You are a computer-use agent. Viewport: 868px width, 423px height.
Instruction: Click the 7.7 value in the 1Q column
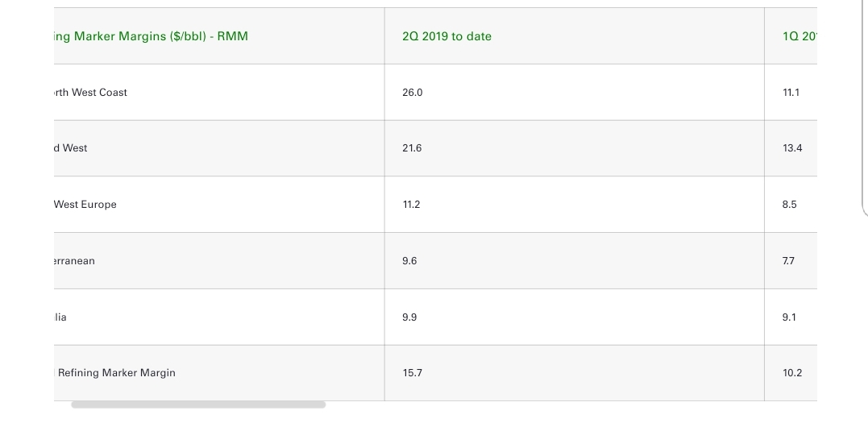(789, 261)
